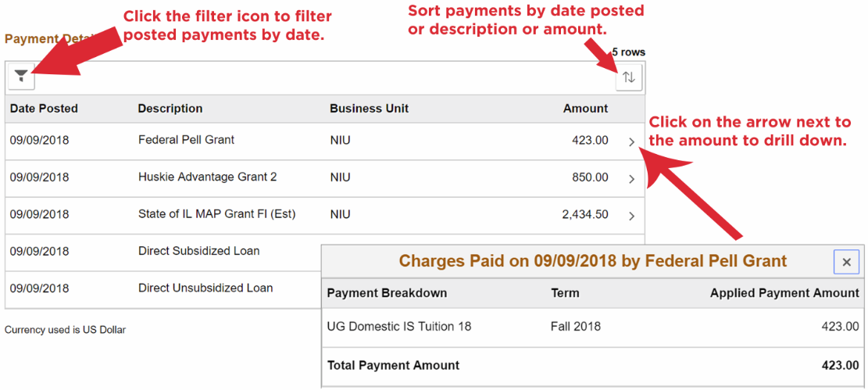Click the Business Unit column header
868x390 pixels.
pos(369,109)
